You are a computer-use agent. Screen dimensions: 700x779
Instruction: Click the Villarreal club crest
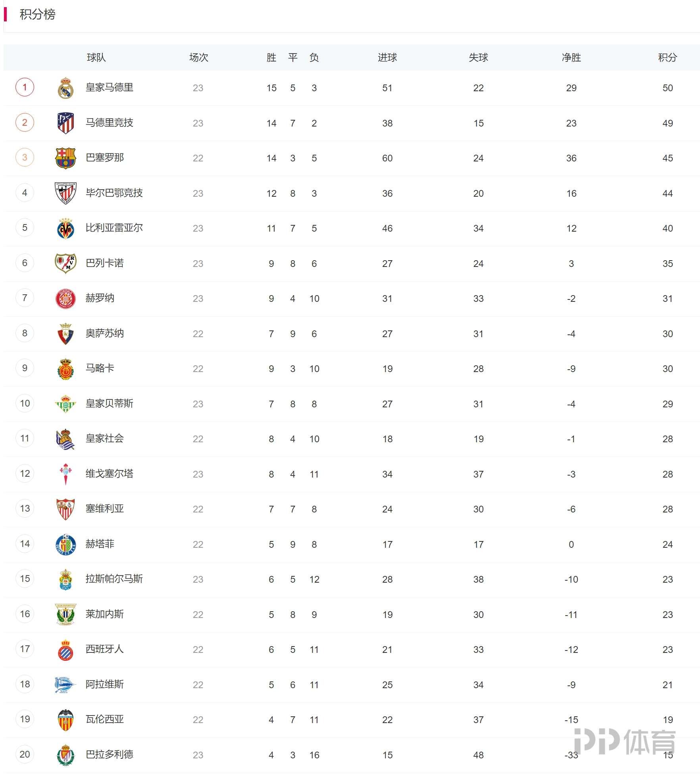pyautogui.click(x=65, y=228)
